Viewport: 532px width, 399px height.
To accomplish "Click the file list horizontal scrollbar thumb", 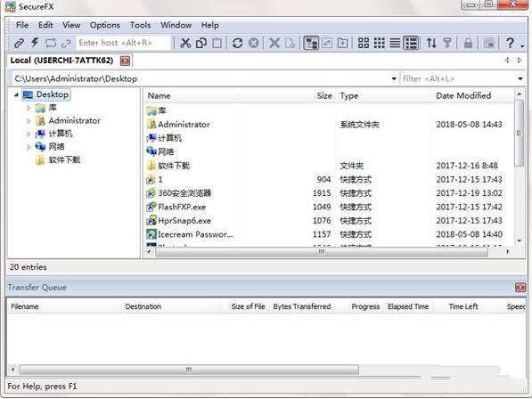I will click(x=322, y=252).
